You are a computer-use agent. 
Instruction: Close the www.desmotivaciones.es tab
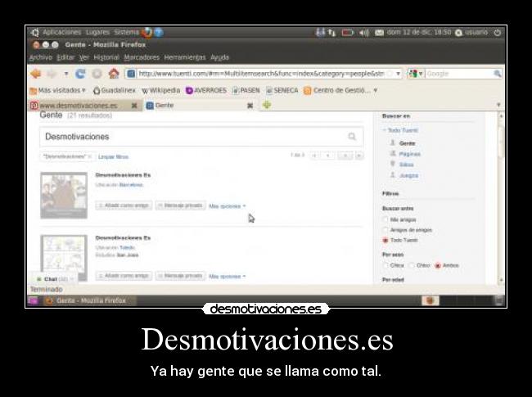[134, 106]
